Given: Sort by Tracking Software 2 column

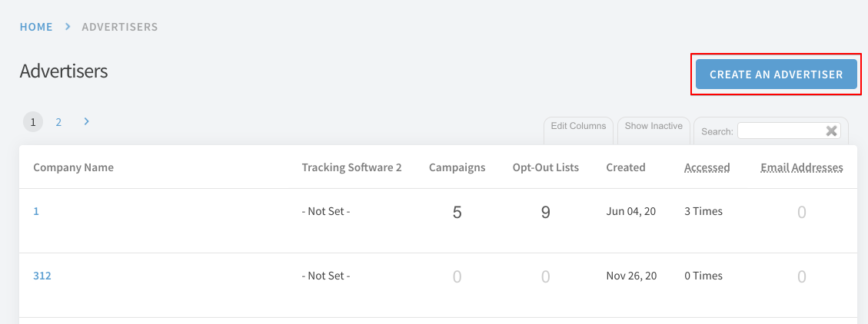Looking at the screenshot, I should point(351,167).
